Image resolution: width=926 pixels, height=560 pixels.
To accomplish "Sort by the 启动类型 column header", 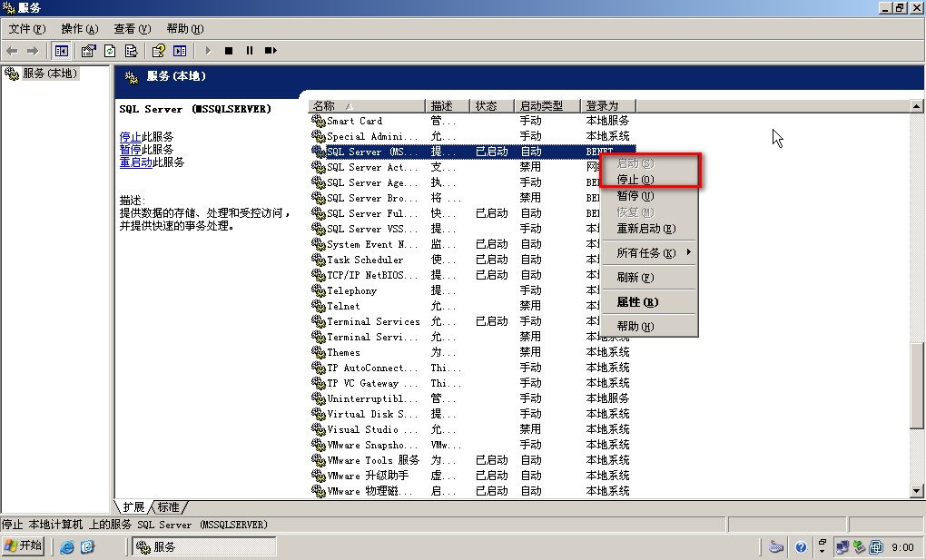I will point(547,106).
